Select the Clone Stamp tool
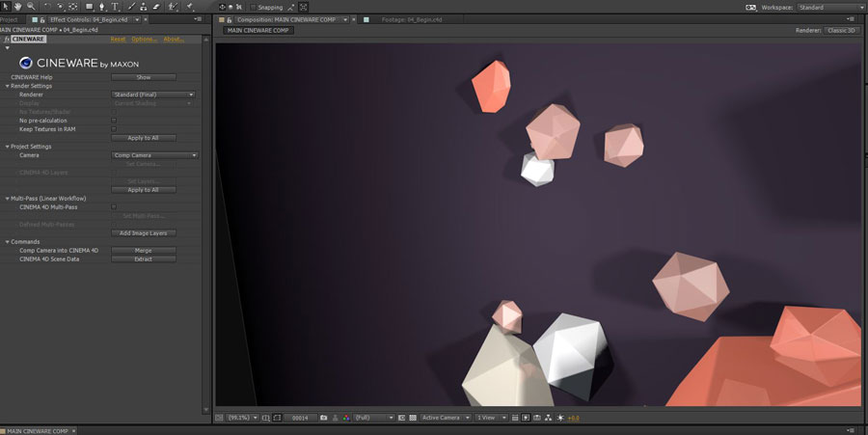This screenshot has height=435, width=868. point(144,7)
